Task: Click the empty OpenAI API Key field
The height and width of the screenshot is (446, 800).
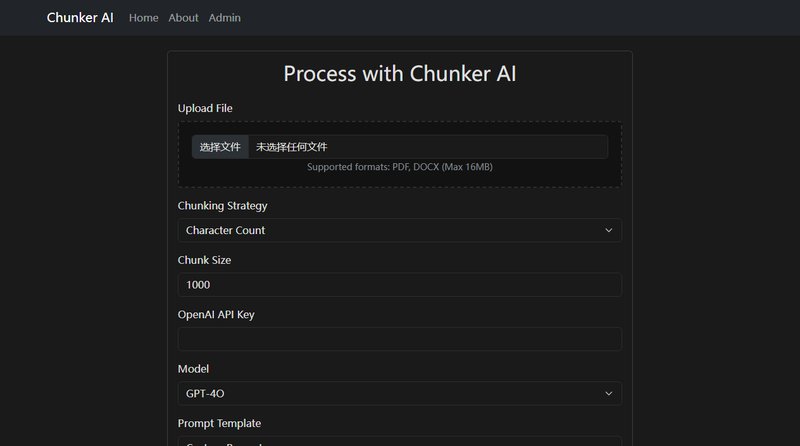Action: (399, 339)
